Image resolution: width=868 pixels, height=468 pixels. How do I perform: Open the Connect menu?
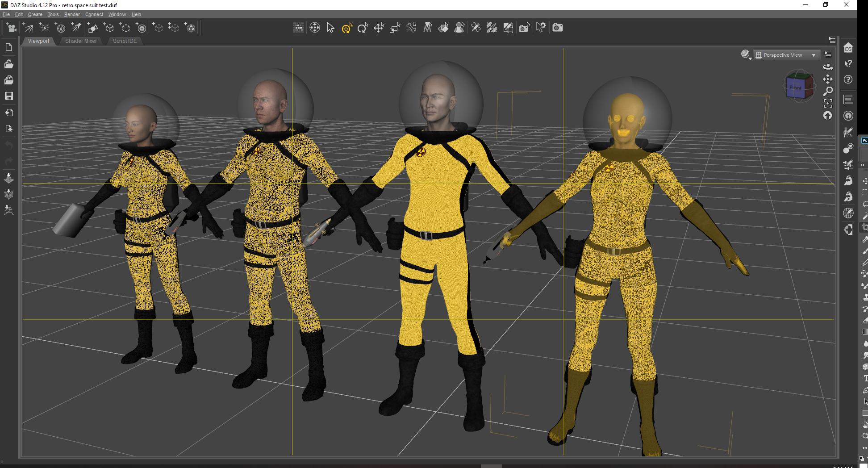point(94,14)
